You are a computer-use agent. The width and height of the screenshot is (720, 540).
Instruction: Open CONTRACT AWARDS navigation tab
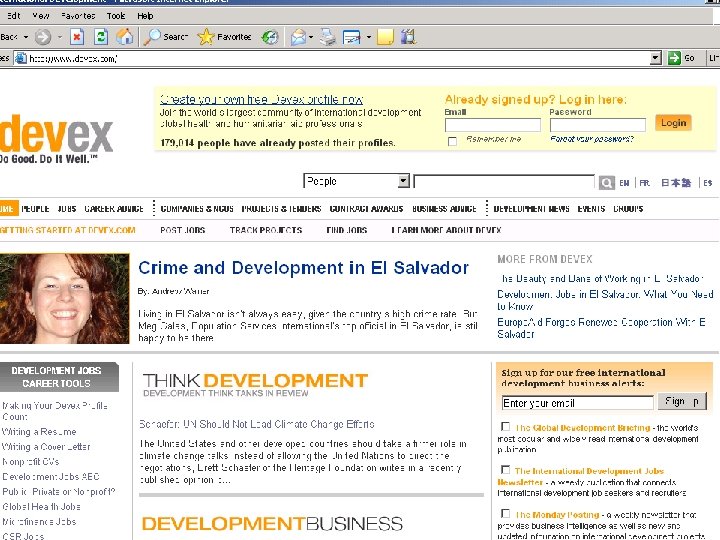[366, 208]
